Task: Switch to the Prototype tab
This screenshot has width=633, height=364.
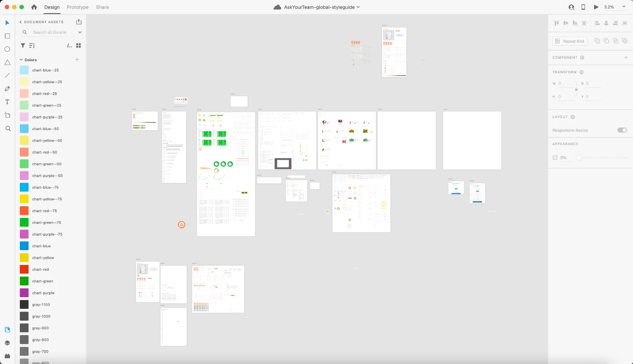Action: click(77, 7)
